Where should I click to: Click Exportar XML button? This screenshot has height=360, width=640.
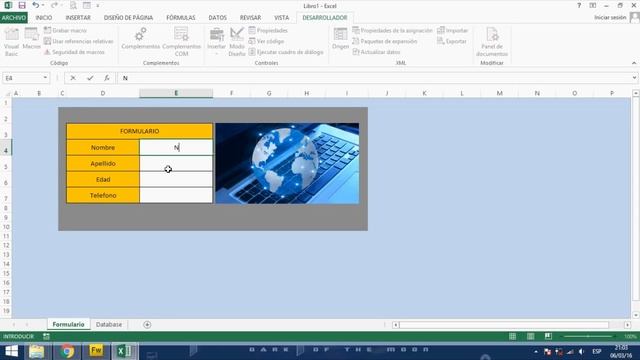point(451,41)
